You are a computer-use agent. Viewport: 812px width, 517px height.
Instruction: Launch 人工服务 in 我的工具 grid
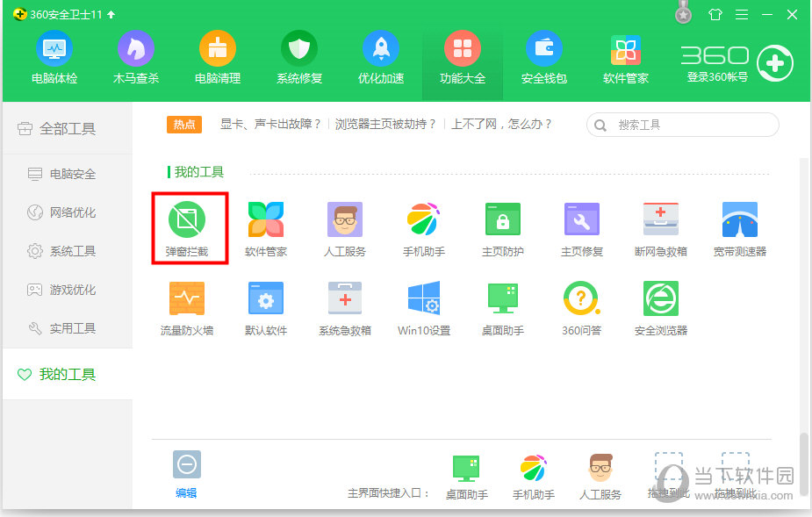345,229
